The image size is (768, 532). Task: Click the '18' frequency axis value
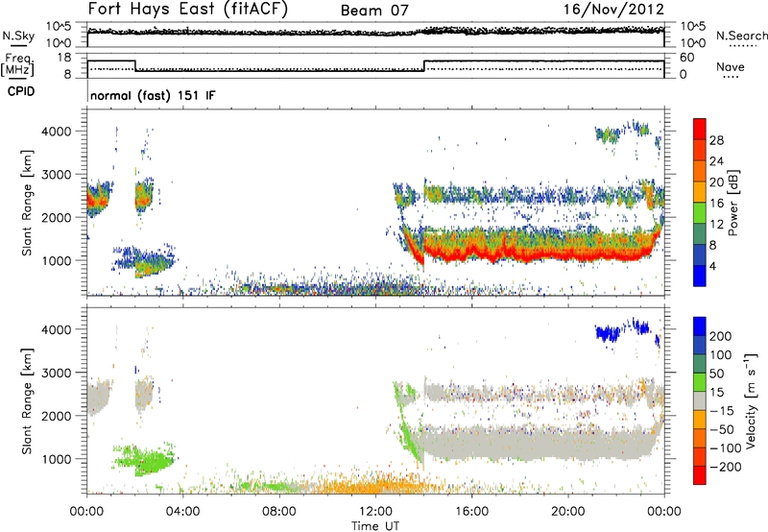click(x=64, y=58)
